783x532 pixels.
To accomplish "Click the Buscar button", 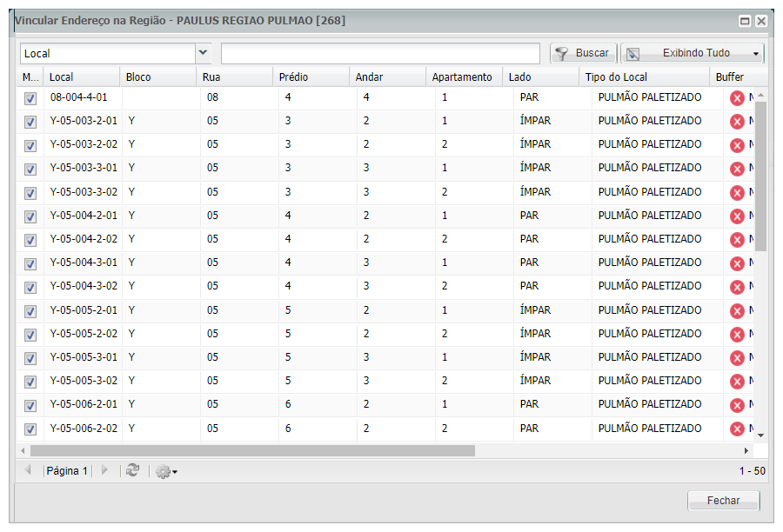I will click(583, 53).
